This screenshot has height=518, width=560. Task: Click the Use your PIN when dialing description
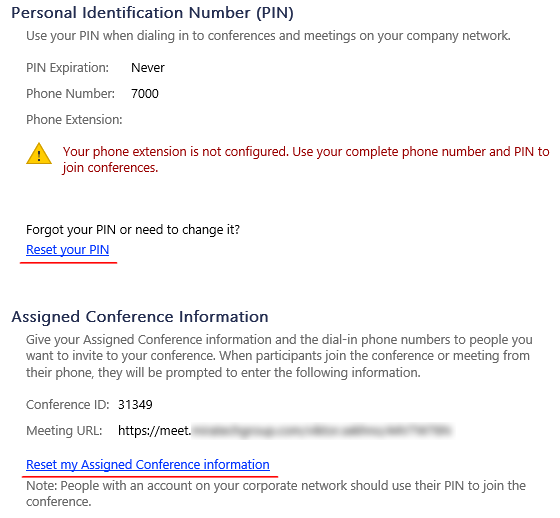point(268,36)
